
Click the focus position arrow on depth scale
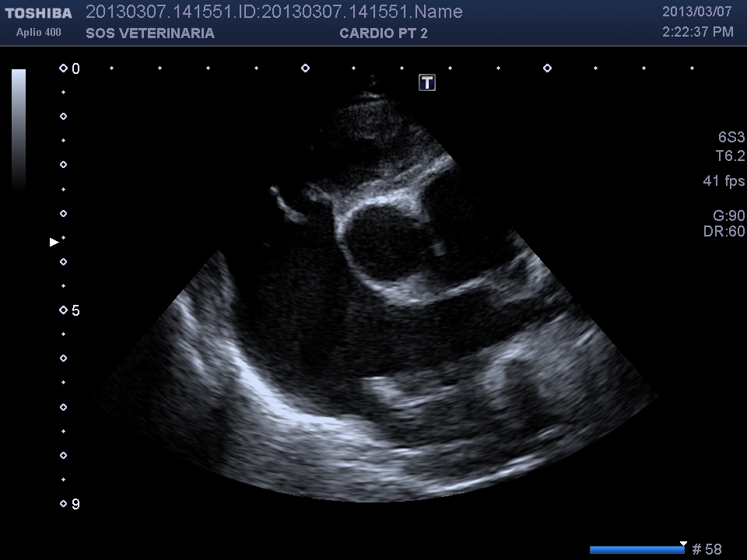point(54,243)
